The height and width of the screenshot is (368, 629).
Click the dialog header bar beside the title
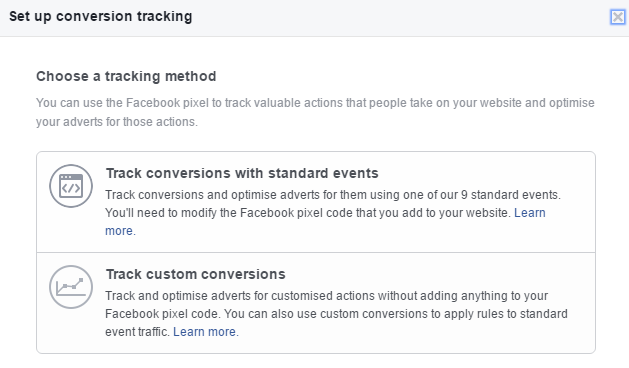point(401,17)
